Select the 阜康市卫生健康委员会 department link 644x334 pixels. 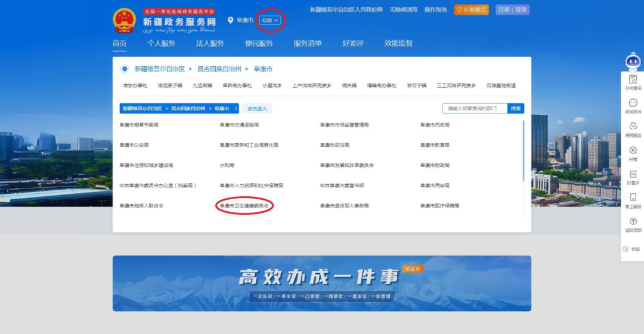pos(244,206)
